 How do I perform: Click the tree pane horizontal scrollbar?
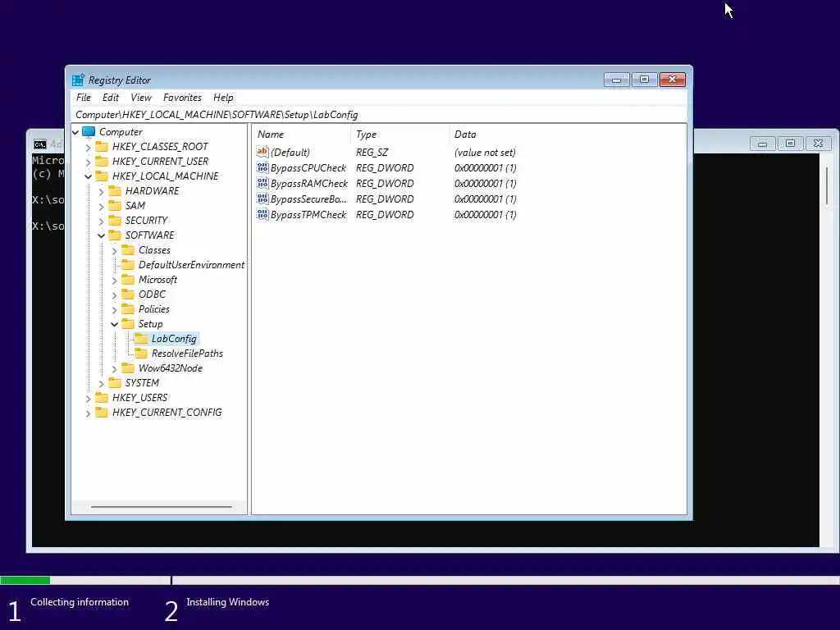[x=162, y=506]
